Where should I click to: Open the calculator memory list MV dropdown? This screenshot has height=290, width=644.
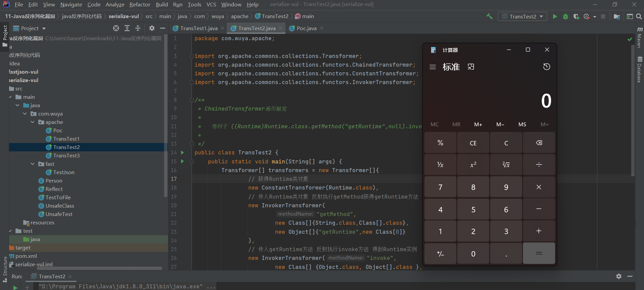tap(544, 124)
